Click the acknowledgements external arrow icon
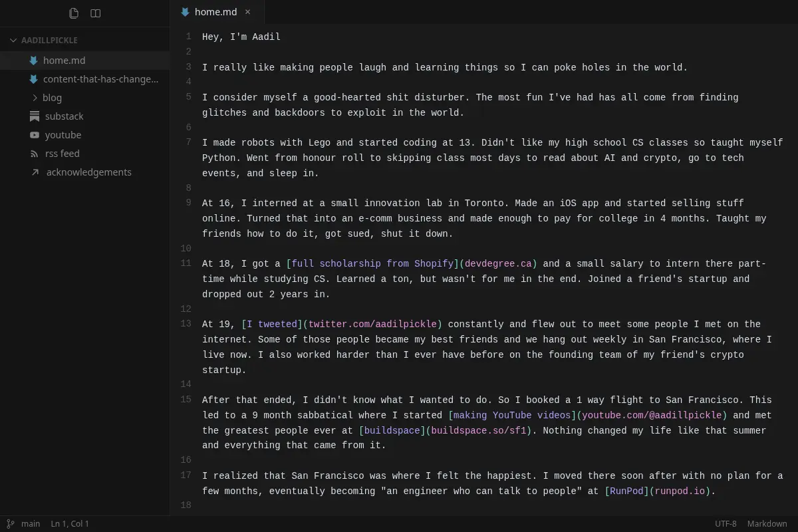Image resolution: width=798 pixels, height=532 pixels. coord(35,172)
